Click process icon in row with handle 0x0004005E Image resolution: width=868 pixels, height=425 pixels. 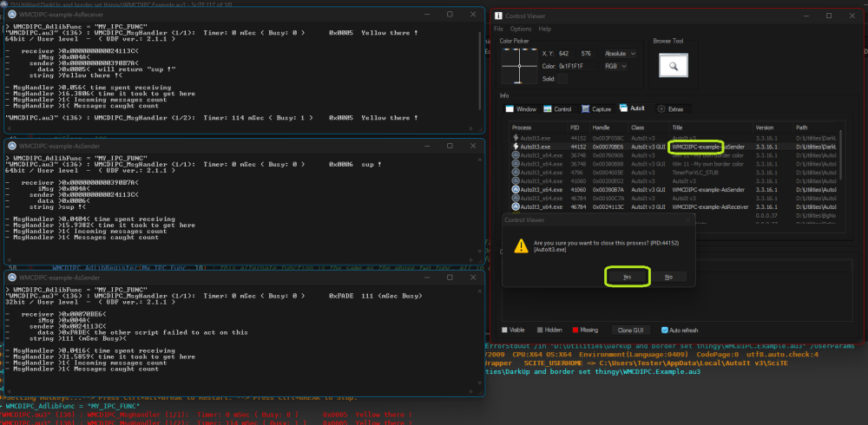[516, 173]
